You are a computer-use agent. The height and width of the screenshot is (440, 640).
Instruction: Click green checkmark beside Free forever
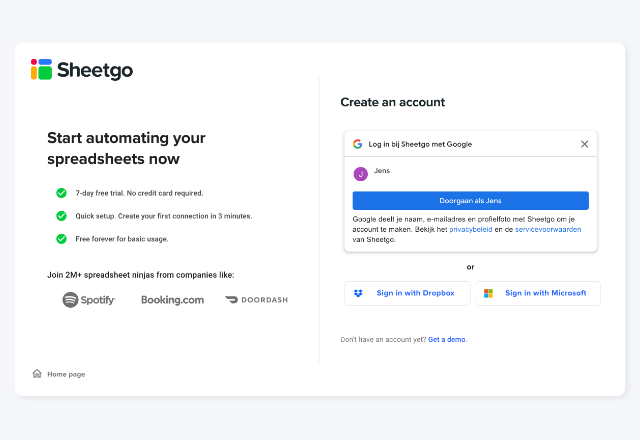[x=61, y=238]
